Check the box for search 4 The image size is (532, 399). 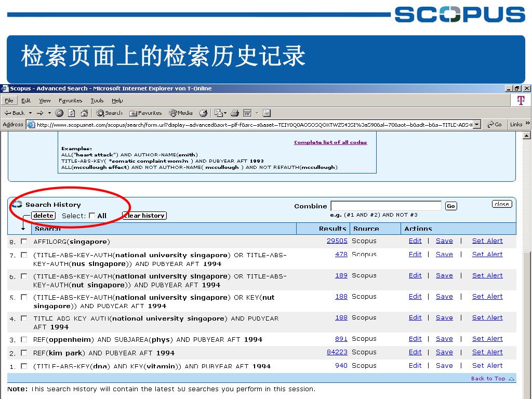click(24, 318)
